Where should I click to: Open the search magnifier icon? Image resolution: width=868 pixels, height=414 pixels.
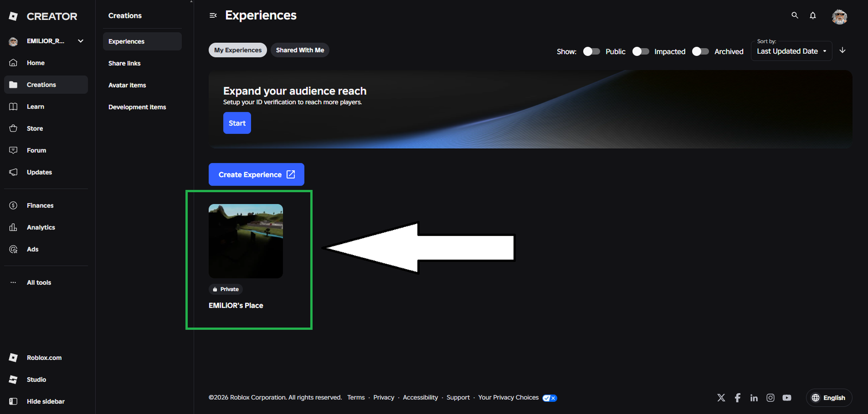point(795,16)
